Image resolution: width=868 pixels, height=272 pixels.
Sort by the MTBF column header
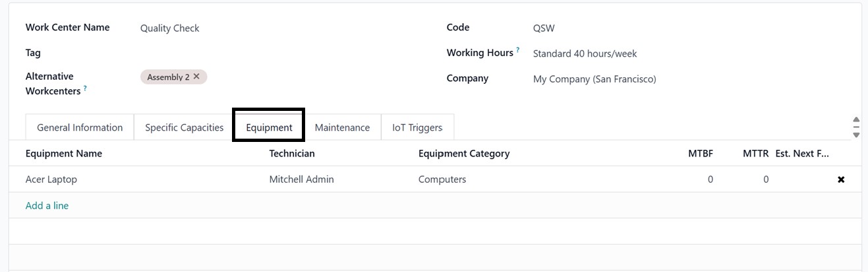[x=701, y=153]
